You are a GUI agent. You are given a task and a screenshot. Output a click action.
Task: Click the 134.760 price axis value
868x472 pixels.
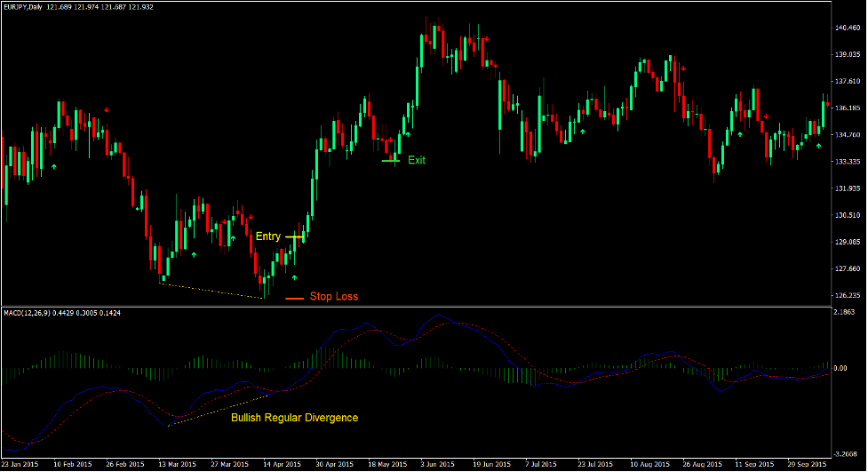[848, 134]
